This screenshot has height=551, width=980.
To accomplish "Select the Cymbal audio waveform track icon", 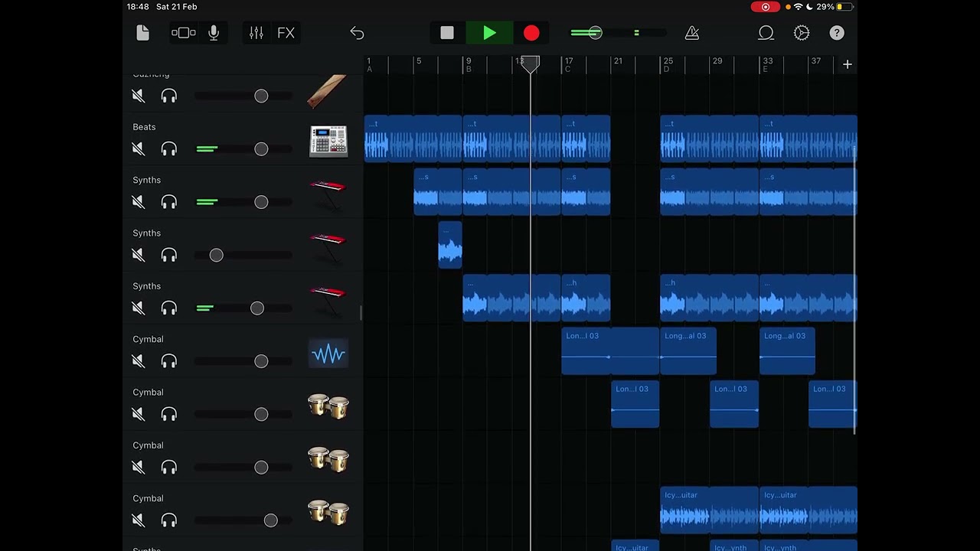I will tap(328, 354).
